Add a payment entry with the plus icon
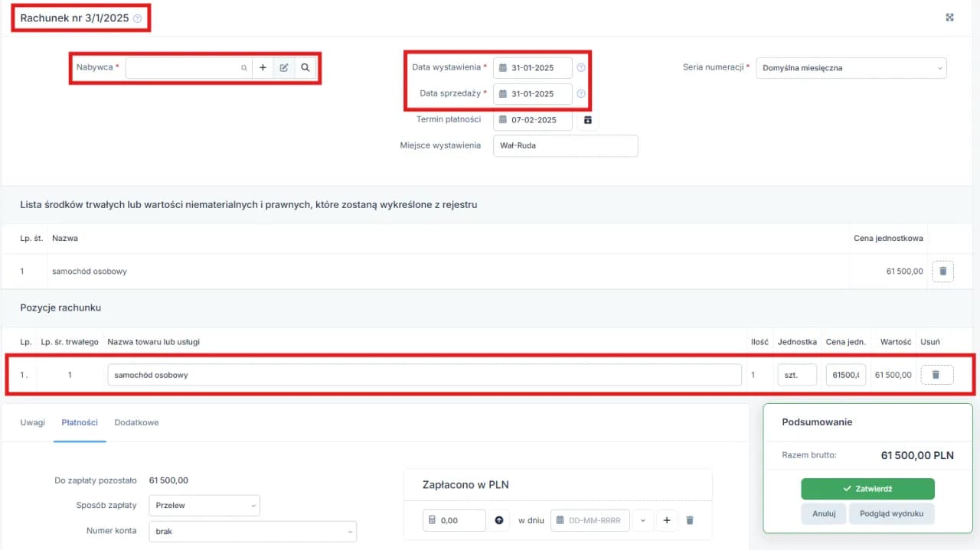 pos(666,520)
